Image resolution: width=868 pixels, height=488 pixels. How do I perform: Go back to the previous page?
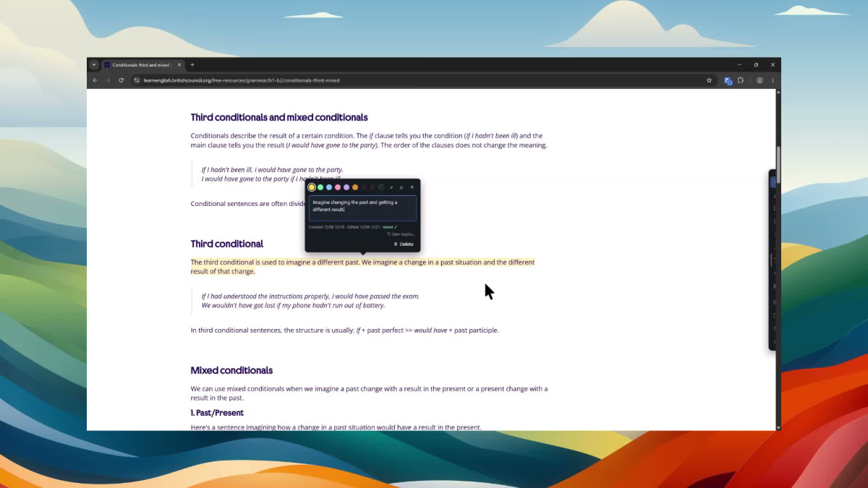[x=95, y=80]
